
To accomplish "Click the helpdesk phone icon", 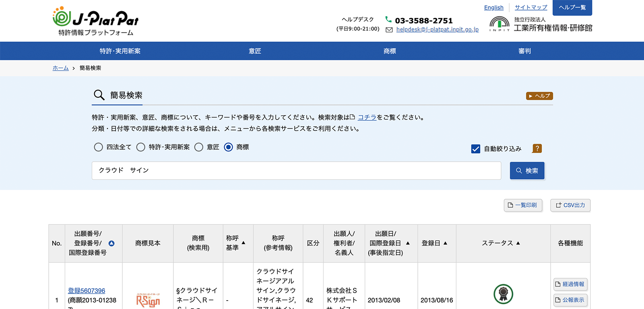I will [x=388, y=19].
